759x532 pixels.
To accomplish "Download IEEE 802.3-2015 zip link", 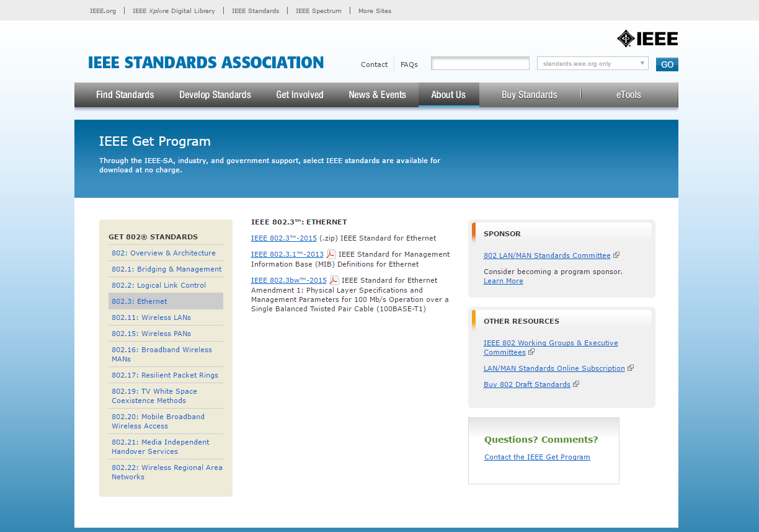I will 284,238.
